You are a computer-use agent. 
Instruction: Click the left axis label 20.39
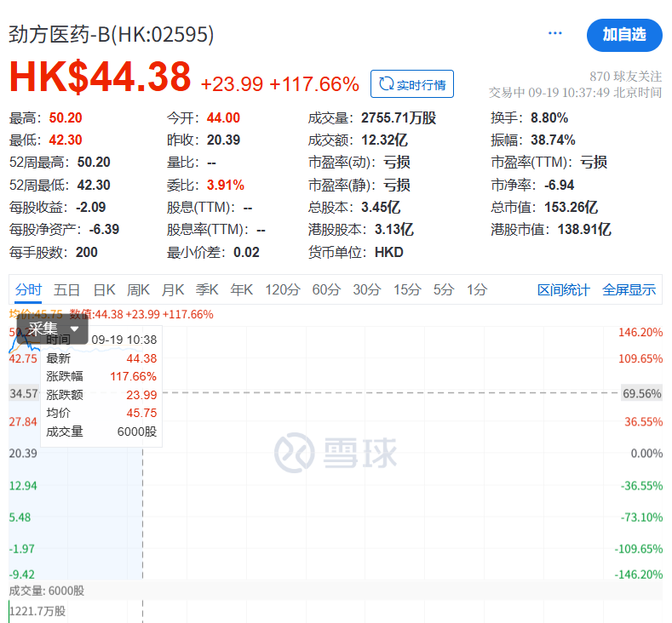click(x=23, y=454)
